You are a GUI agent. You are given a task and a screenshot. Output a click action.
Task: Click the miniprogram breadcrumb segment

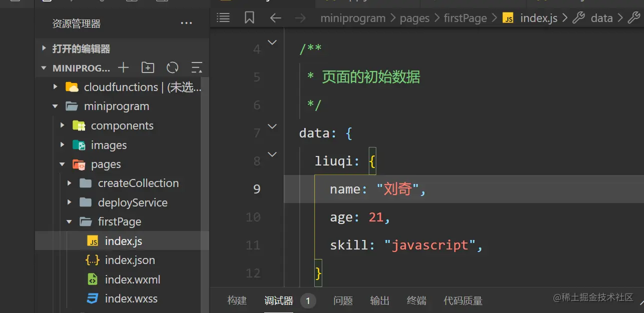353,18
